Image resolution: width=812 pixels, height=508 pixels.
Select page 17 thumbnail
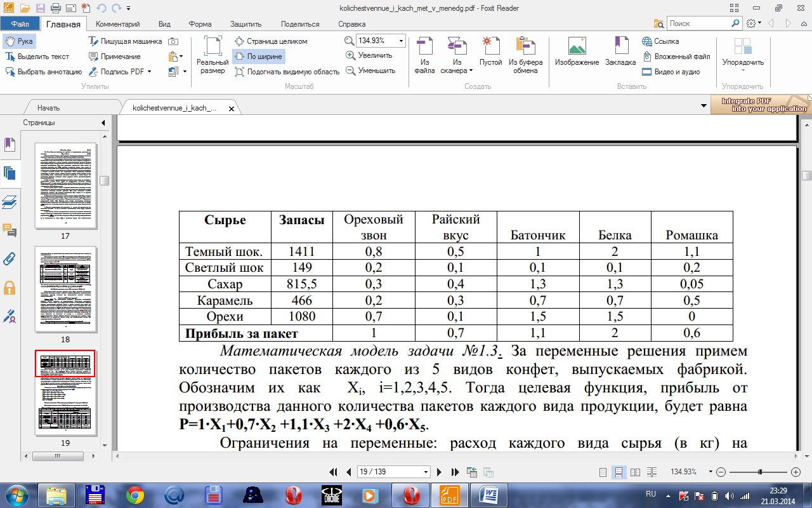(65, 186)
